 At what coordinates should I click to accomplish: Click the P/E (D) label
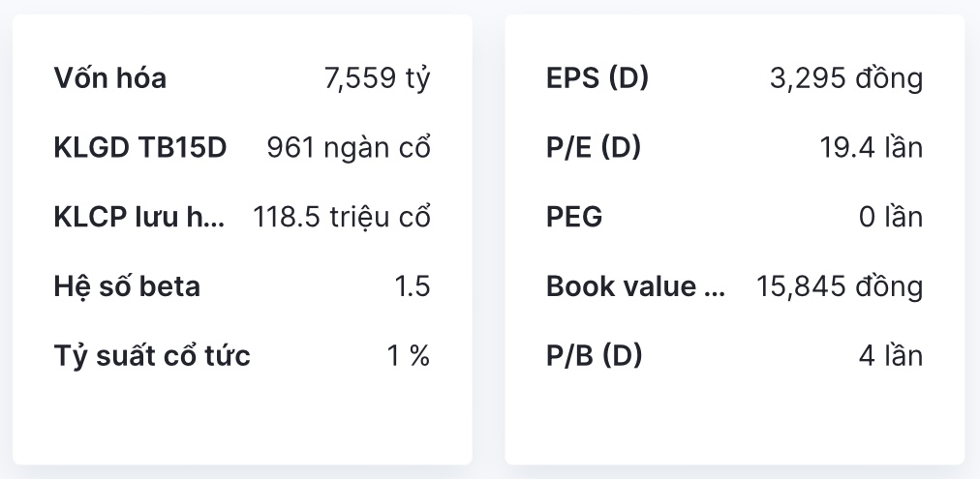[x=594, y=148]
